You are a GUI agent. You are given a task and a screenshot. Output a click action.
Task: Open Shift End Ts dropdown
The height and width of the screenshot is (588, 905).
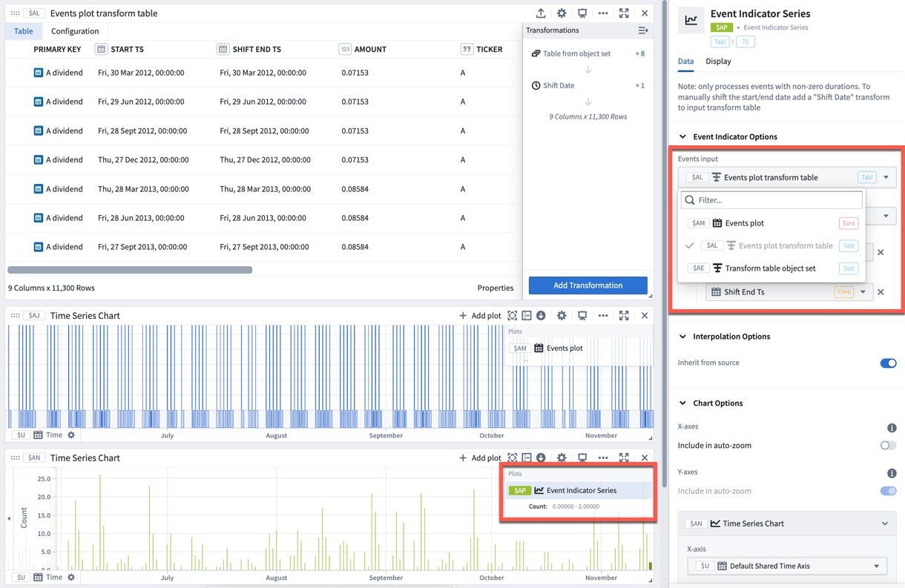[789, 292]
